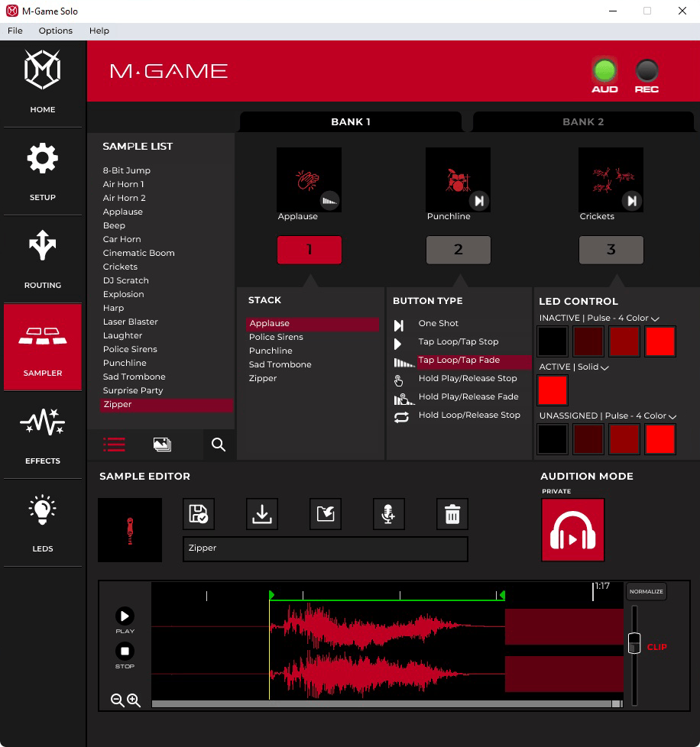Open sample search magnifier icon
The width and height of the screenshot is (700, 747).
[x=219, y=445]
